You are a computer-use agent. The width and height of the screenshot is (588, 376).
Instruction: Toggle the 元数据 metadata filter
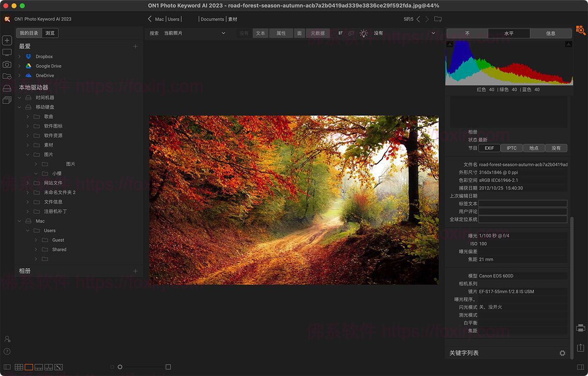(x=318, y=33)
